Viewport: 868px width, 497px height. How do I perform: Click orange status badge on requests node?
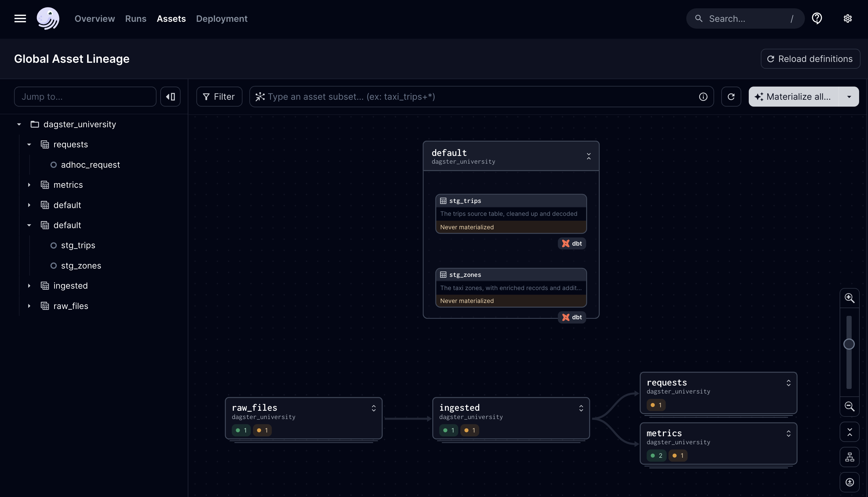tap(656, 405)
